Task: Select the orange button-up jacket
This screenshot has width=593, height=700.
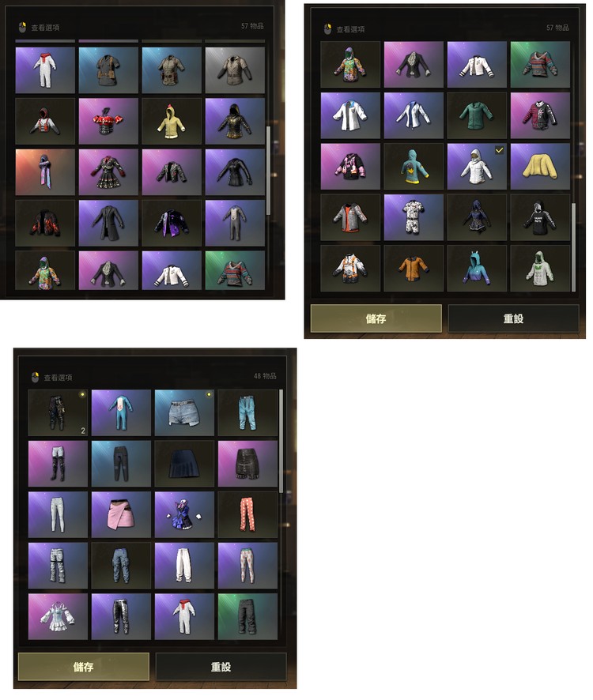Action: tap(414, 269)
